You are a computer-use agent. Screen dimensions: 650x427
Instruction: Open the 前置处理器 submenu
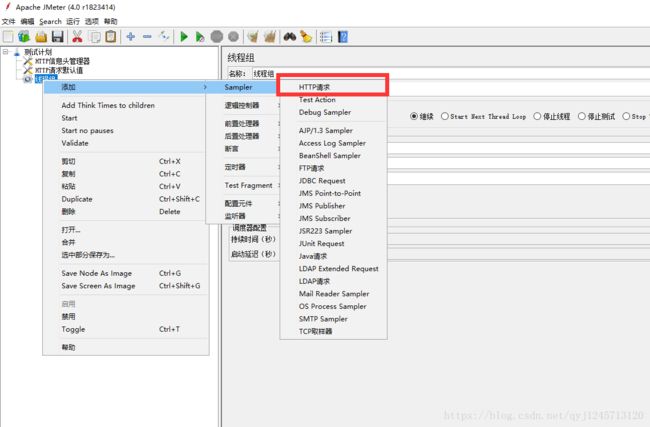[244, 124]
